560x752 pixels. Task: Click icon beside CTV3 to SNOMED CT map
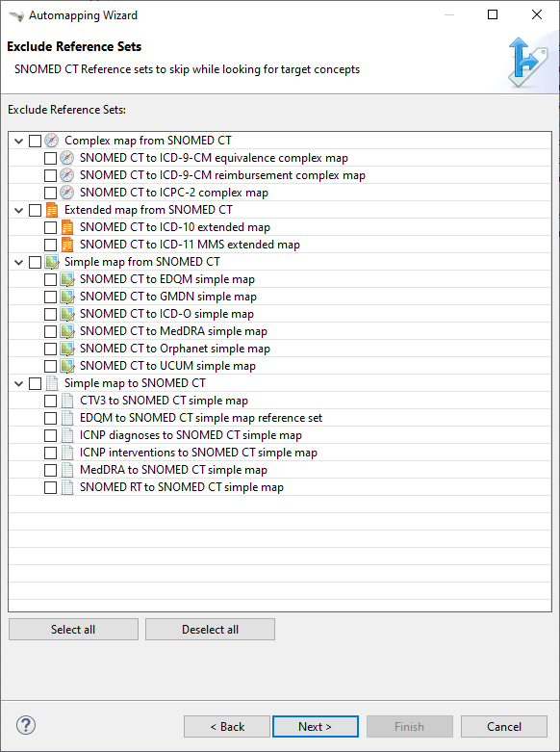pos(67,401)
